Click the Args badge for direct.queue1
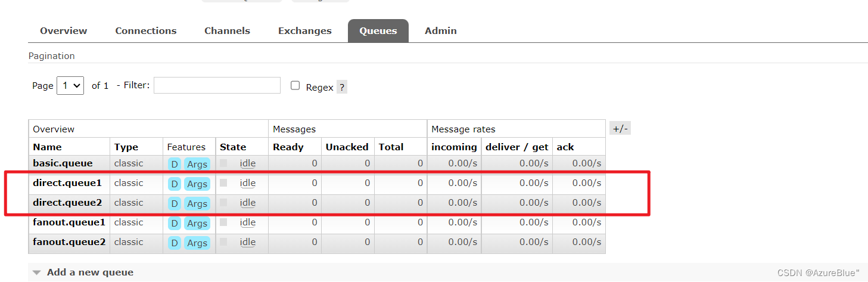This screenshot has height=282, width=868. point(197,184)
